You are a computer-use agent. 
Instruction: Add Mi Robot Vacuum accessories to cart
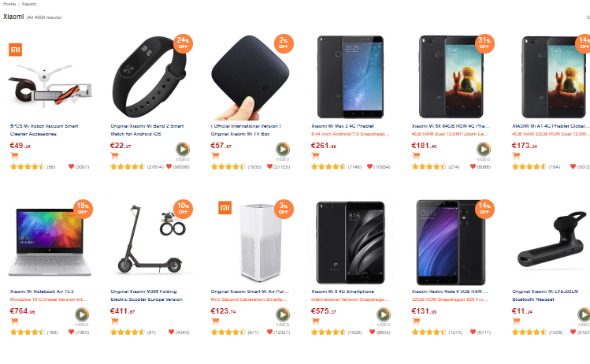coord(14,156)
